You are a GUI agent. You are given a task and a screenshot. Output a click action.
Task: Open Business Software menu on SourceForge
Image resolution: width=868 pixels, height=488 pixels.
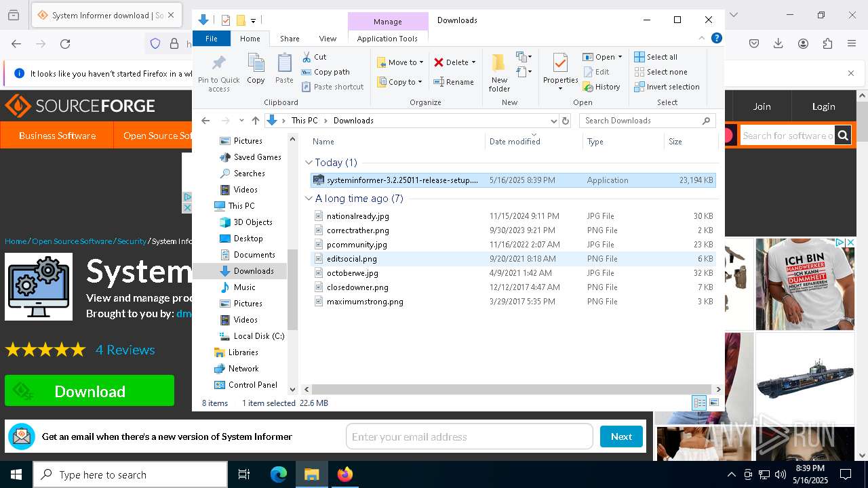[x=57, y=136]
